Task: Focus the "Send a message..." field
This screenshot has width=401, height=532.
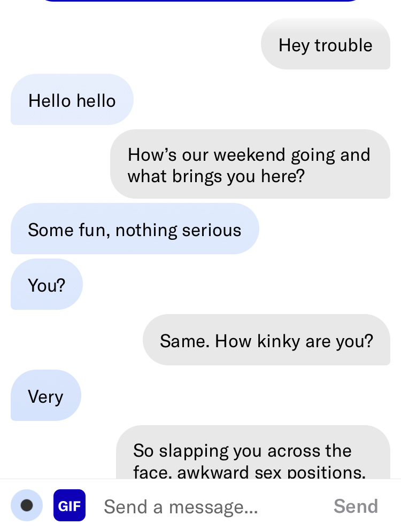Action: [x=211, y=506]
